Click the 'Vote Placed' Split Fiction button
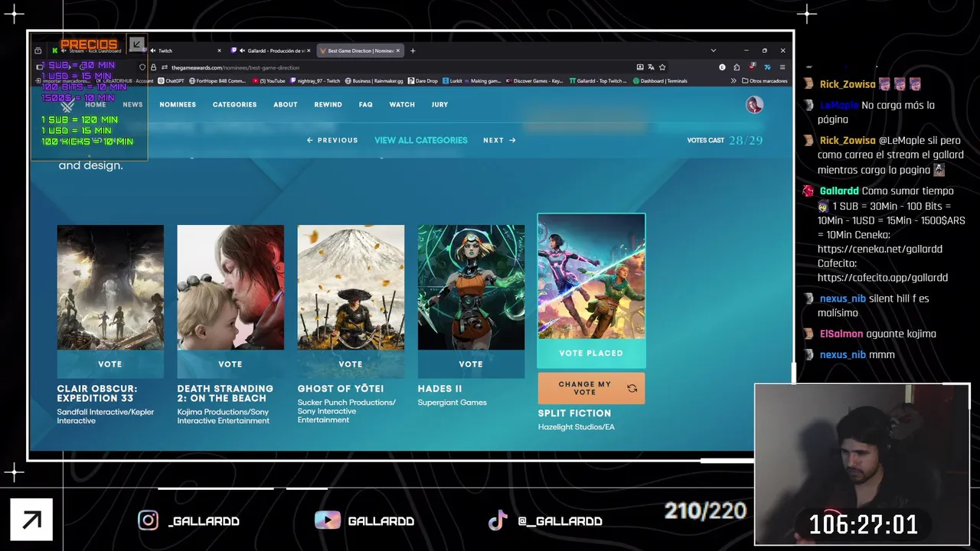The image size is (980, 551). pyautogui.click(x=591, y=354)
